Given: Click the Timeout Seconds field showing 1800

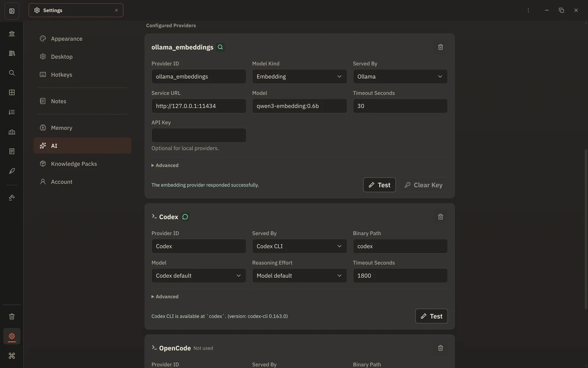Looking at the screenshot, I should (400, 276).
